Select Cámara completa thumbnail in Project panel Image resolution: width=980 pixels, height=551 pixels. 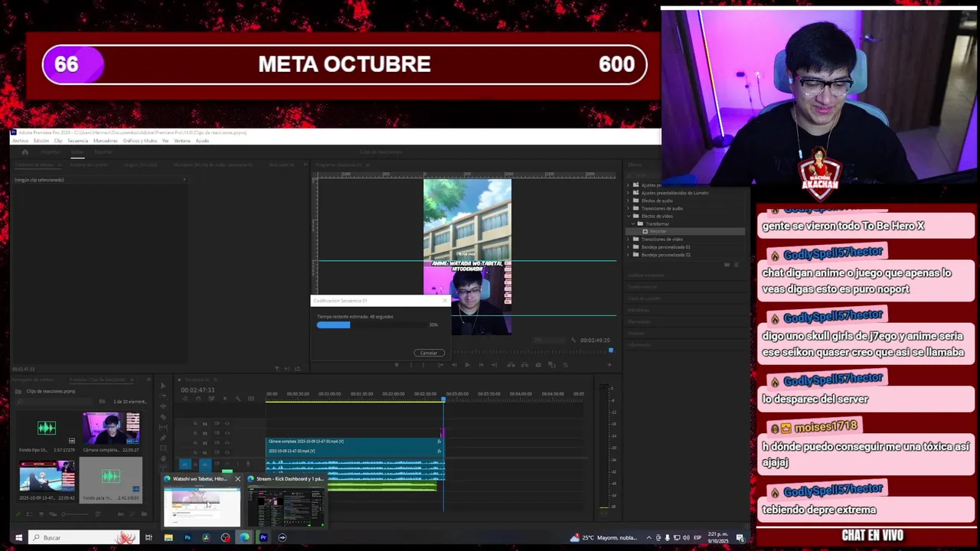tap(111, 429)
